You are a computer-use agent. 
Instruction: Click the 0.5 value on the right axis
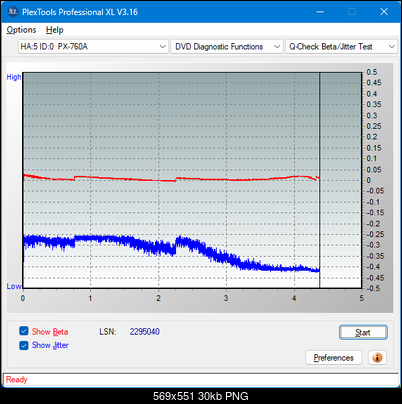pos(372,72)
